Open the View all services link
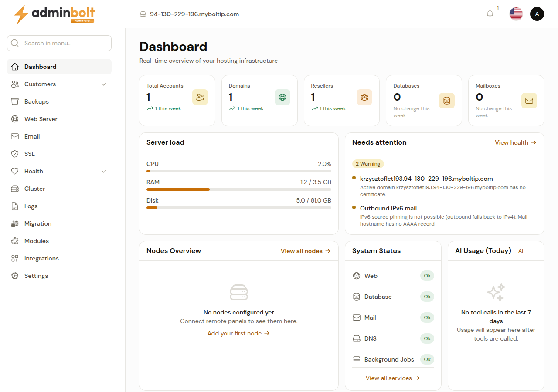The image size is (558, 392). 393,378
